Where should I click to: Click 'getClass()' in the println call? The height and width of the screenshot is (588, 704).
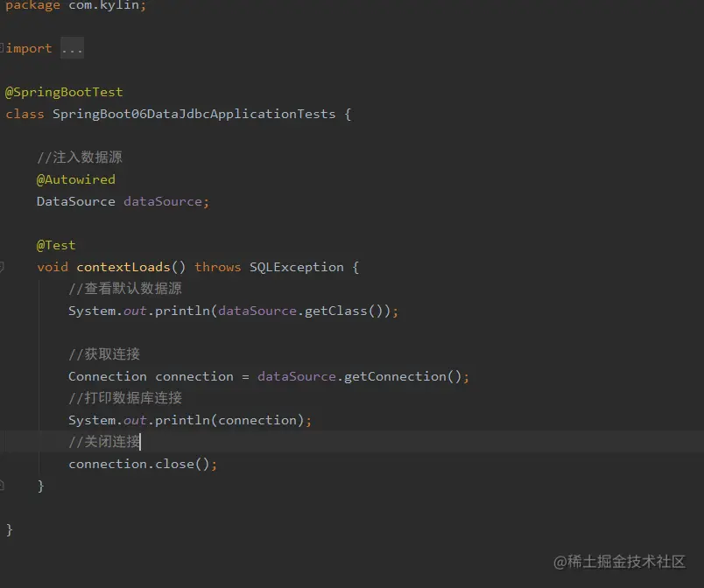[x=342, y=311]
